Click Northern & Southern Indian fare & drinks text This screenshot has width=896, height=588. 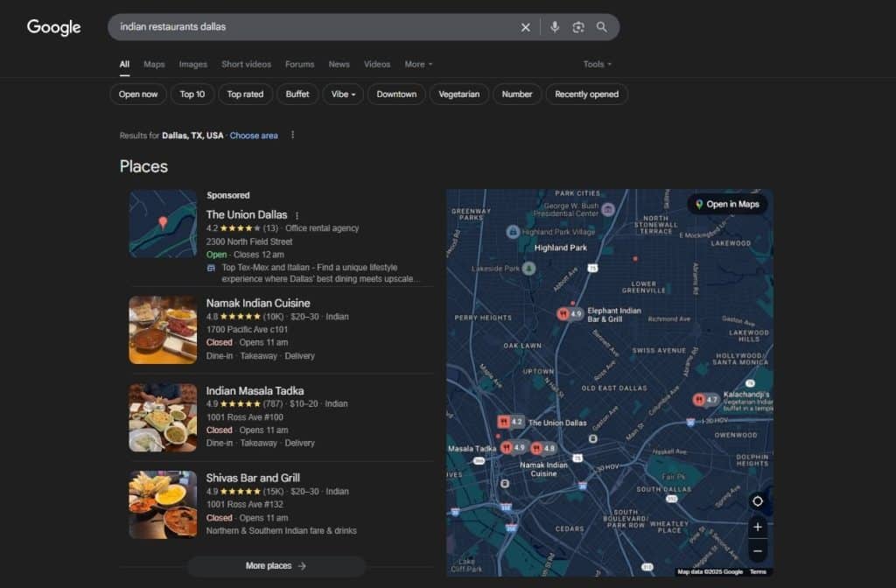coord(281,531)
